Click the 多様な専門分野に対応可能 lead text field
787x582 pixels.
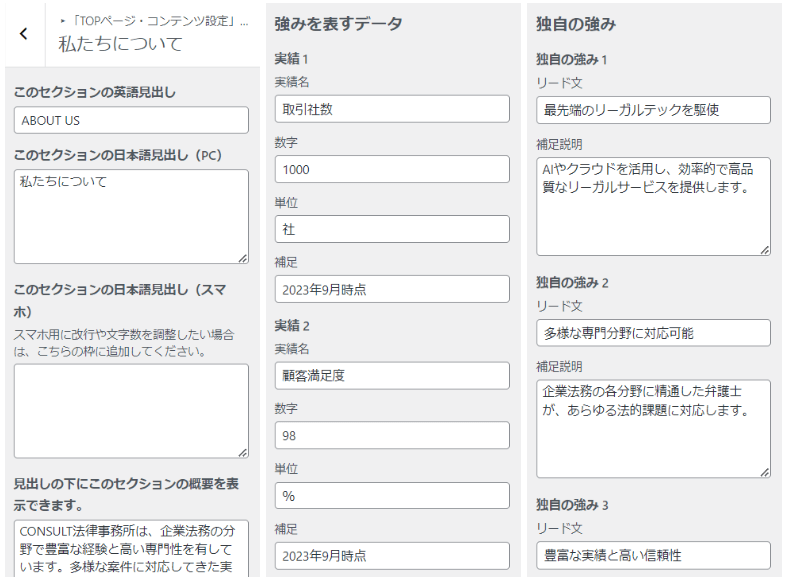[x=653, y=333]
